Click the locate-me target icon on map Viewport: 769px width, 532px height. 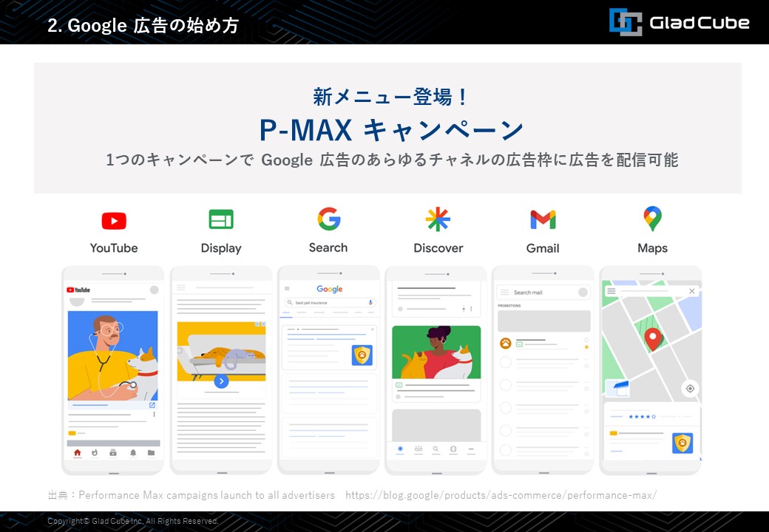pos(690,389)
